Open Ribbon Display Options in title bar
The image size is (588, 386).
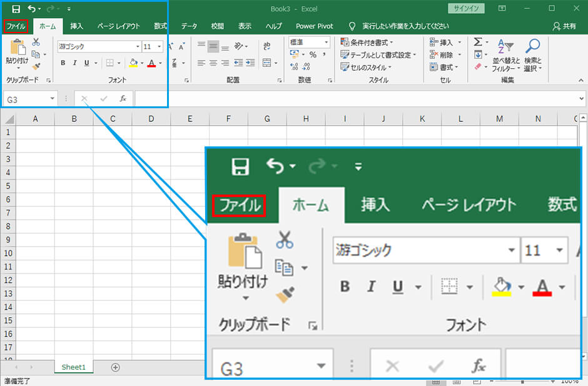502,8
